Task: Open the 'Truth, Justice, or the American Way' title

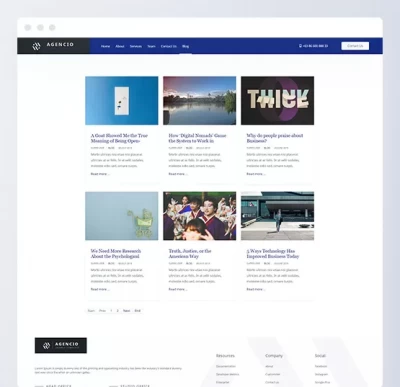Action: 190,253
